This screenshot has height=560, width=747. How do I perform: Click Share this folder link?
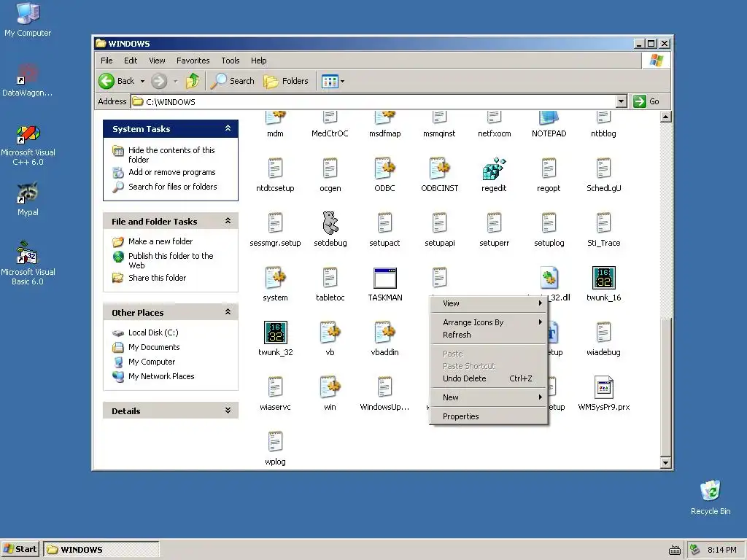coord(158,278)
